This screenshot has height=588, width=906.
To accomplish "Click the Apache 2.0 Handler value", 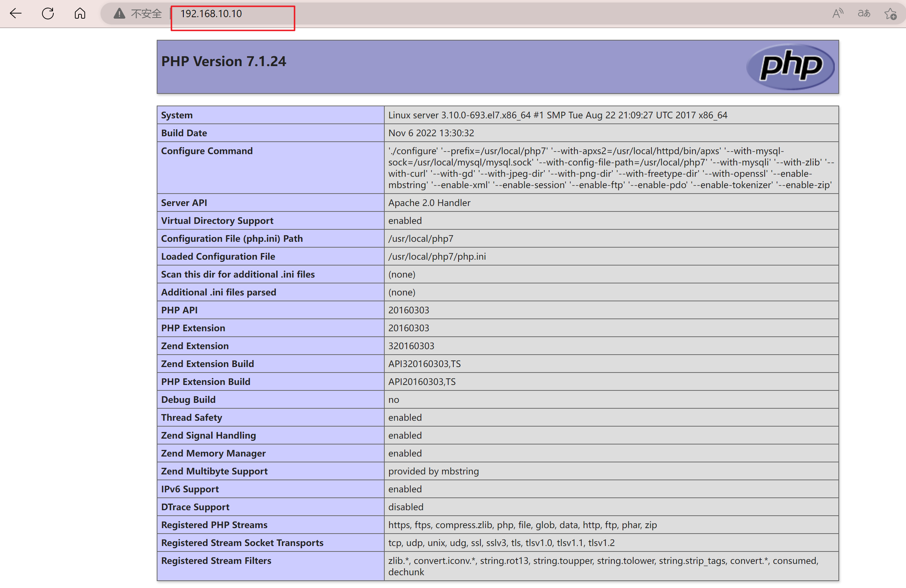I will [429, 202].
